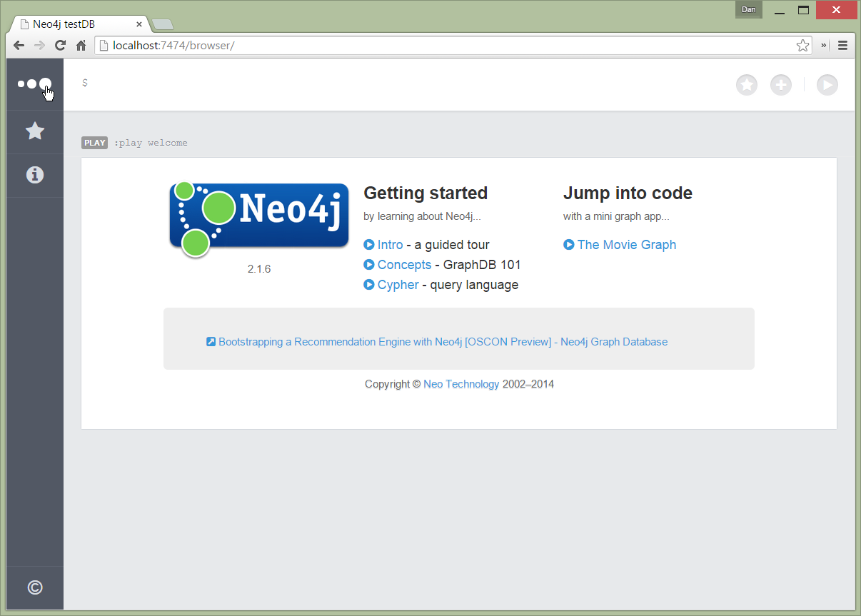Viewport: 861px width, 616px height.
Task: Click into the Cypher command editor field
Action: pos(403,84)
